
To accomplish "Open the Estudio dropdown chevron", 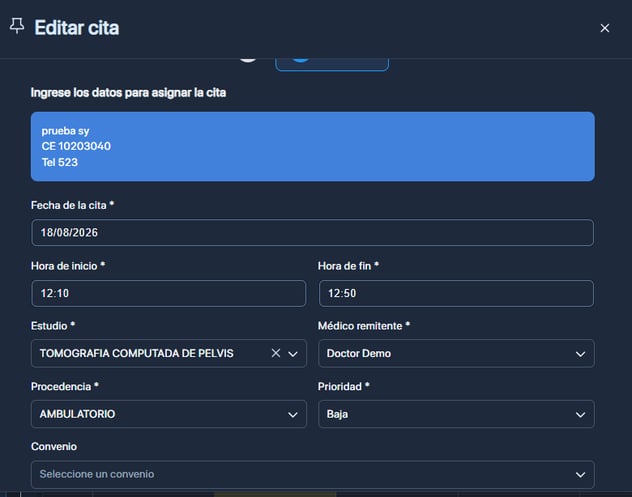I will pos(293,354).
